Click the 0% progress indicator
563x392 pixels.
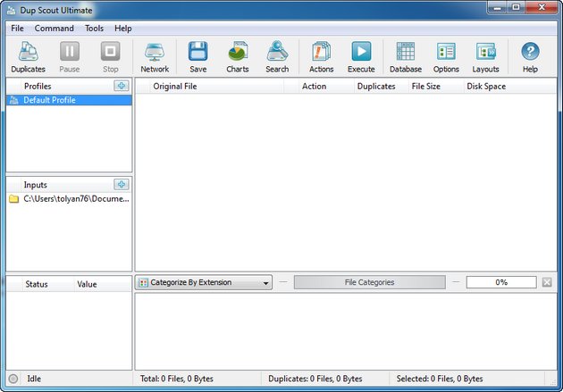tap(501, 282)
